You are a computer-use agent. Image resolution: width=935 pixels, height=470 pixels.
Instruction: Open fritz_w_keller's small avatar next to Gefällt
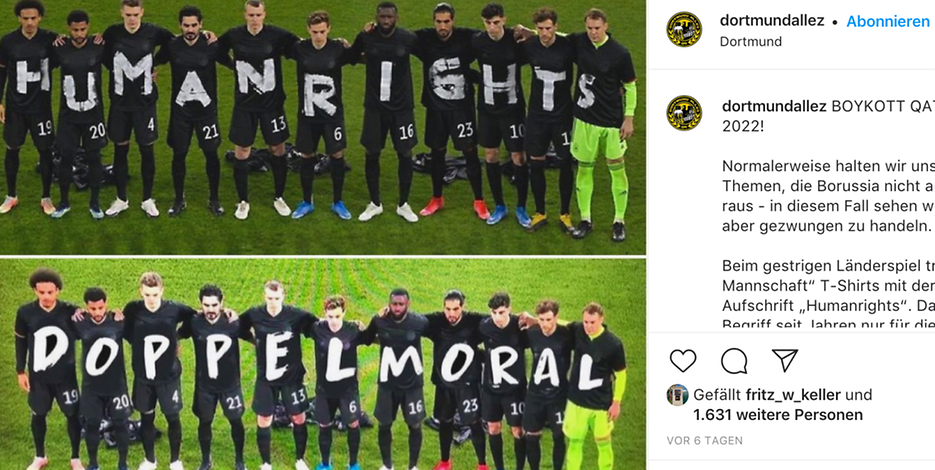pyautogui.click(x=677, y=395)
